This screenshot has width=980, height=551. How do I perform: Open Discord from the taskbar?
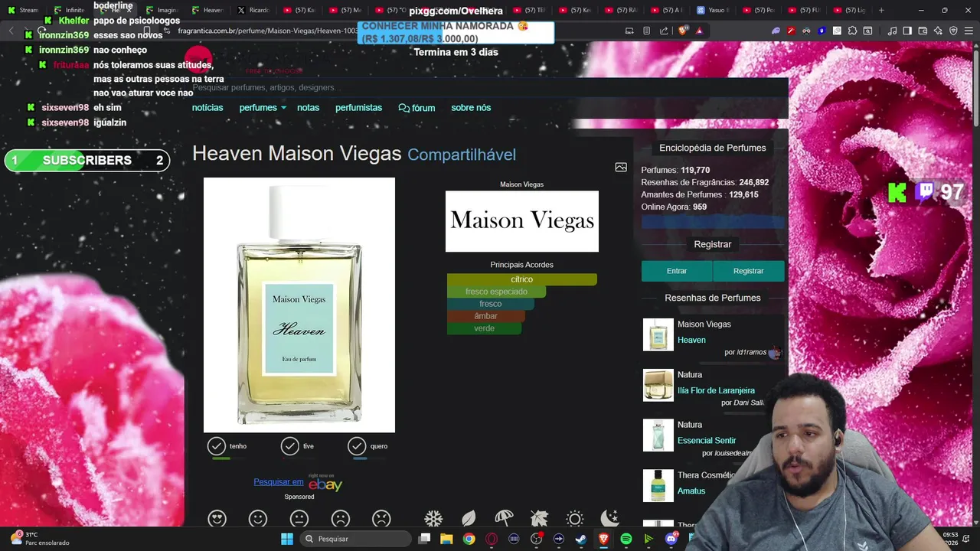pos(671,539)
